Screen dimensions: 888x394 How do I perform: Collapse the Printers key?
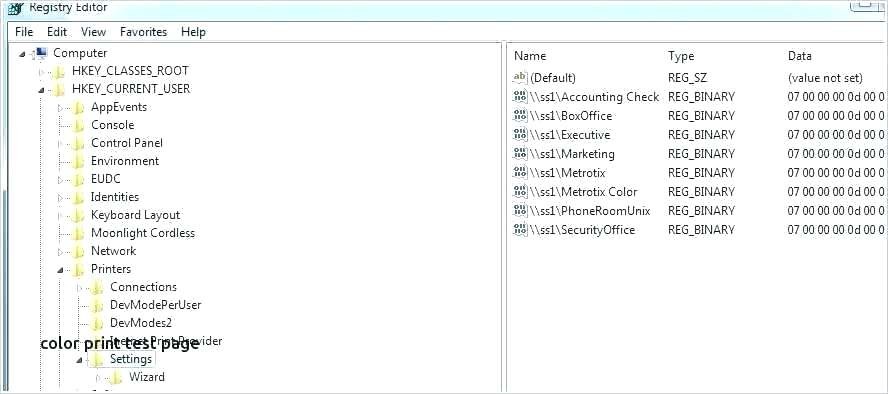tap(60, 270)
